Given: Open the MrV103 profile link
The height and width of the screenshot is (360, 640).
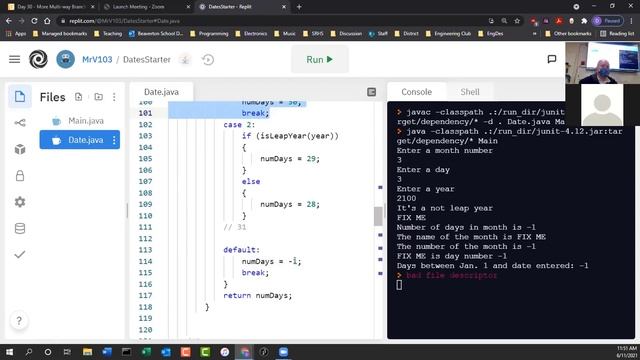Looking at the screenshot, I should 97,60.
